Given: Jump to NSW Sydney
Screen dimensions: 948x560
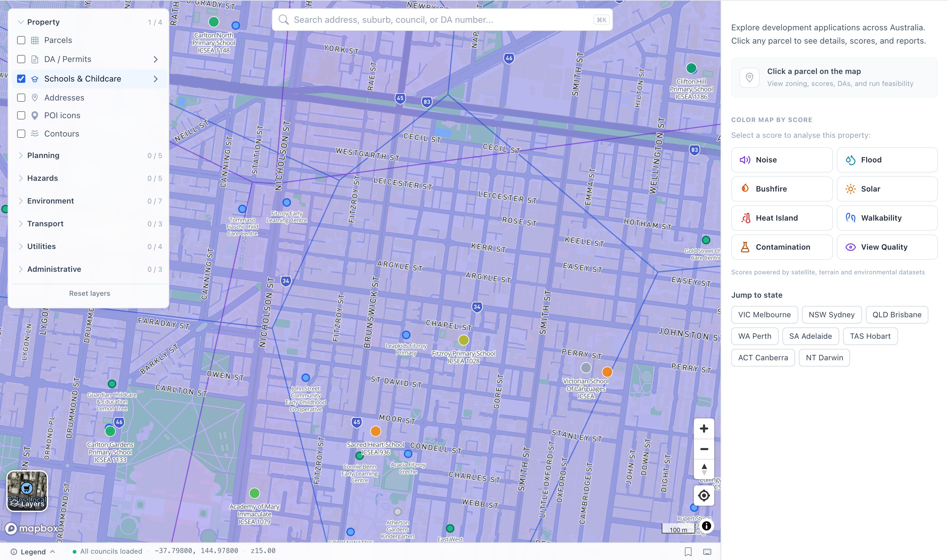Looking at the screenshot, I should pyautogui.click(x=831, y=315).
